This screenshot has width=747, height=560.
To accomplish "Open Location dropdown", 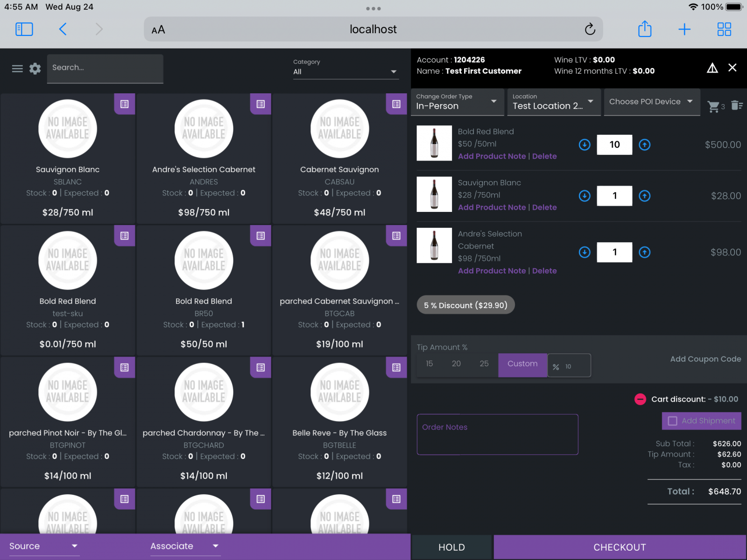I will [554, 102].
